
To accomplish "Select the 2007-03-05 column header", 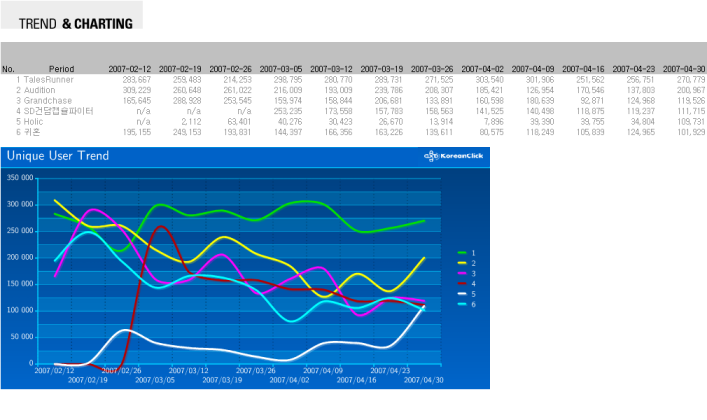I will pos(281,69).
